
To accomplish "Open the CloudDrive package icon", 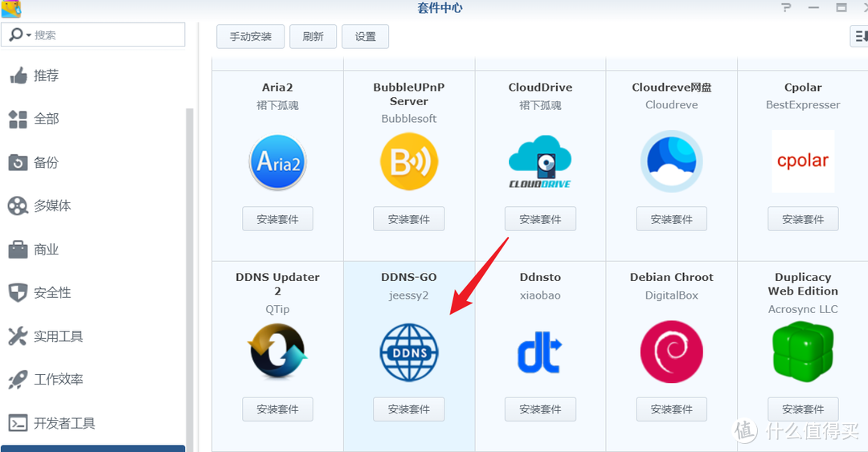I will coord(540,161).
